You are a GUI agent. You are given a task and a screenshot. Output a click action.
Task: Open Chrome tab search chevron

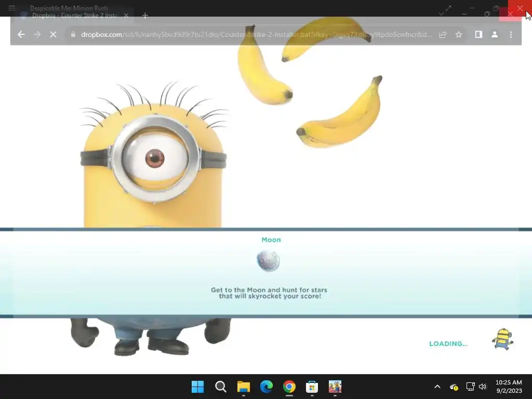click(x=442, y=14)
